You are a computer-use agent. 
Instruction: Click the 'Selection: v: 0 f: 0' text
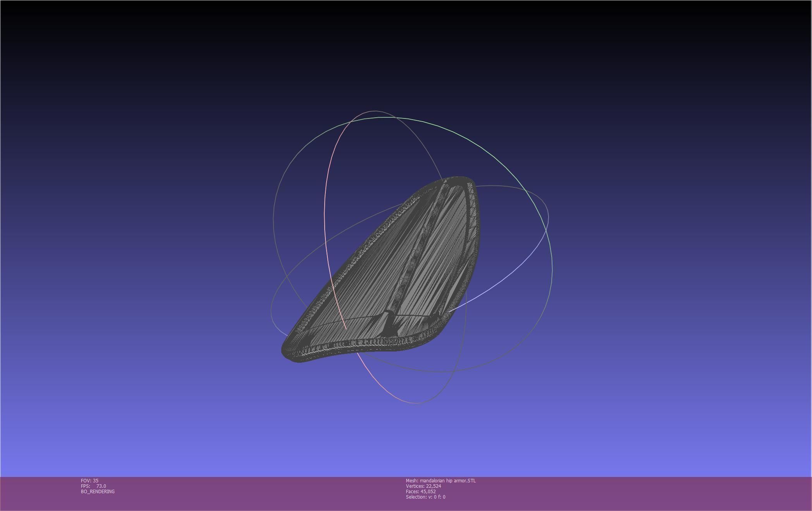(426, 497)
